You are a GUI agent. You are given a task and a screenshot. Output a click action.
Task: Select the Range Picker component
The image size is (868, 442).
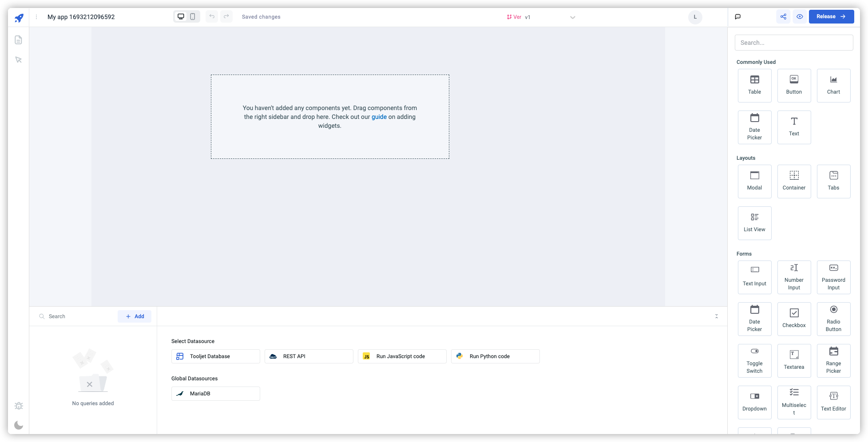coord(833,360)
